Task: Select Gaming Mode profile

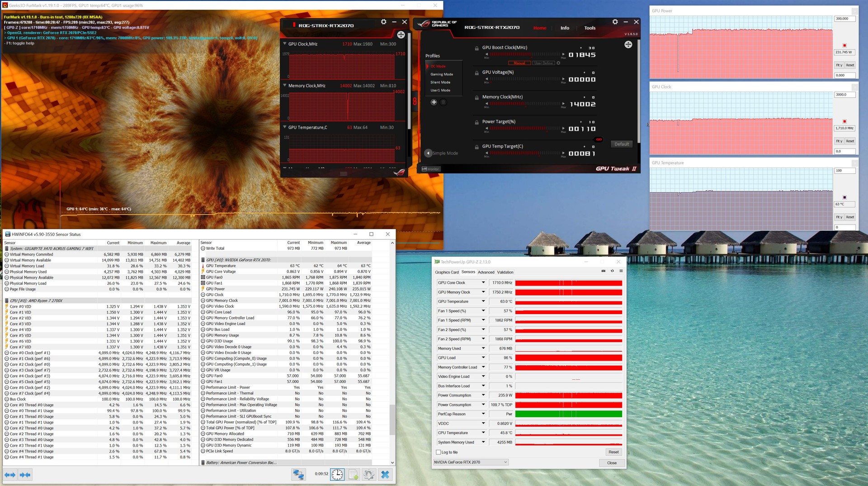Action: [x=442, y=74]
